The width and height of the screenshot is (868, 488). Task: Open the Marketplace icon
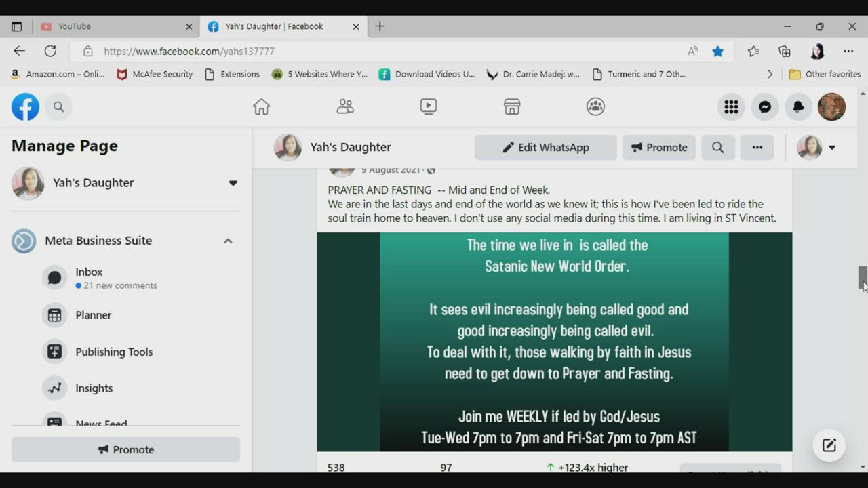[512, 106]
